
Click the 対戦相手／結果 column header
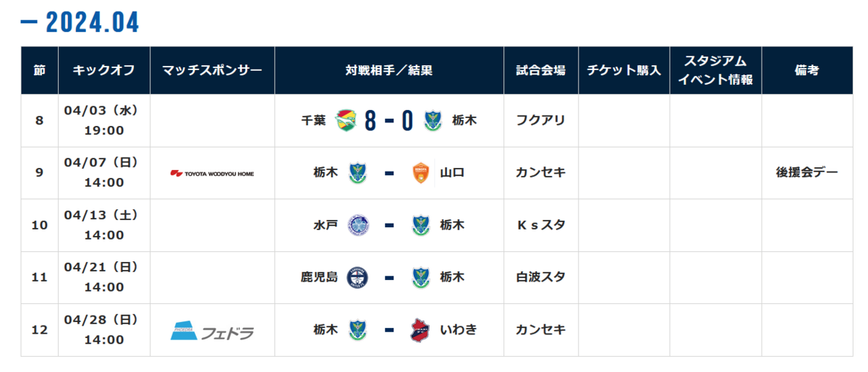pyautogui.click(x=389, y=71)
